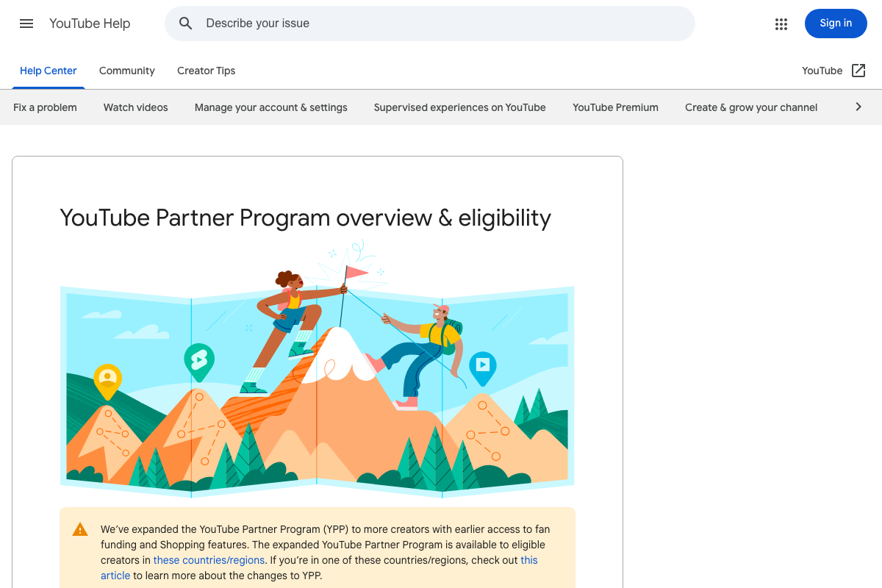Open the navigation hamburger menu
This screenshot has width=882, height=588.
(x=26, y=24)
